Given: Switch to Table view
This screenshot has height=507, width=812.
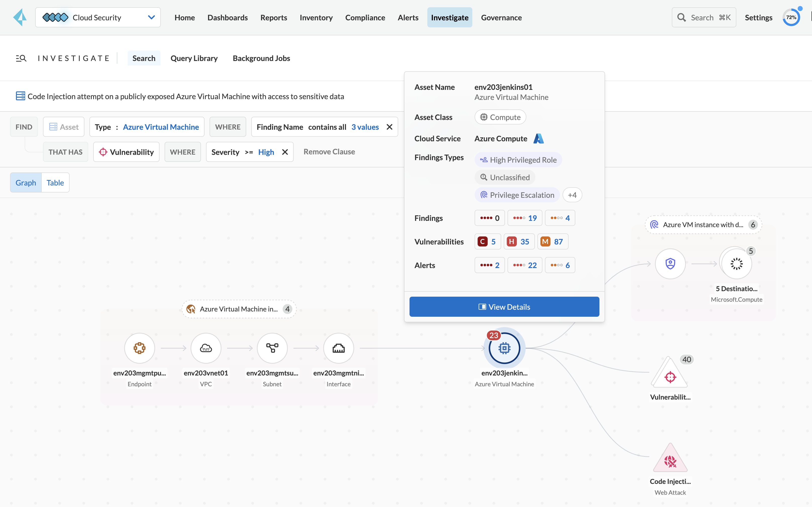Looking at the screenshot, I should click(x=55, y=182).
